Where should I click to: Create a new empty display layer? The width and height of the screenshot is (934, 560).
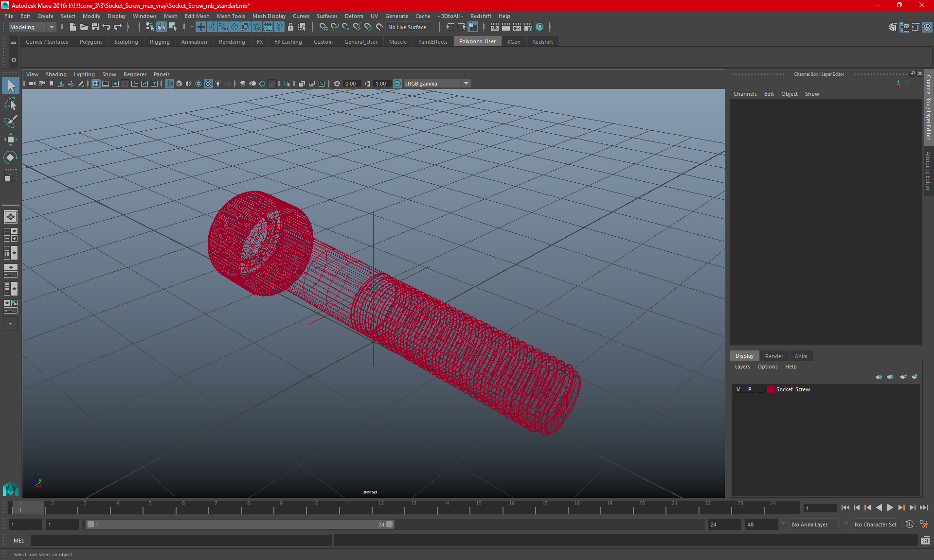coord(903,377)
